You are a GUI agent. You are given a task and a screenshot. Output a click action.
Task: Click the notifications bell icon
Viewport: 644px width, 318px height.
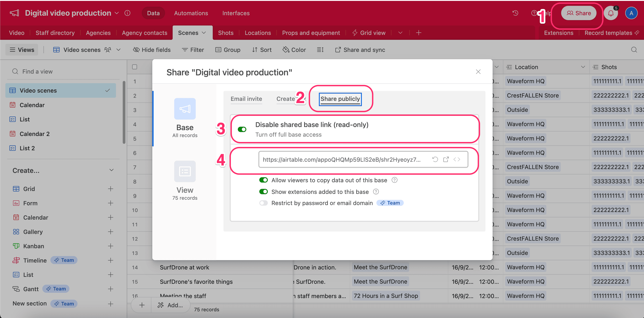pyautogui.click(x=610, y=13)
